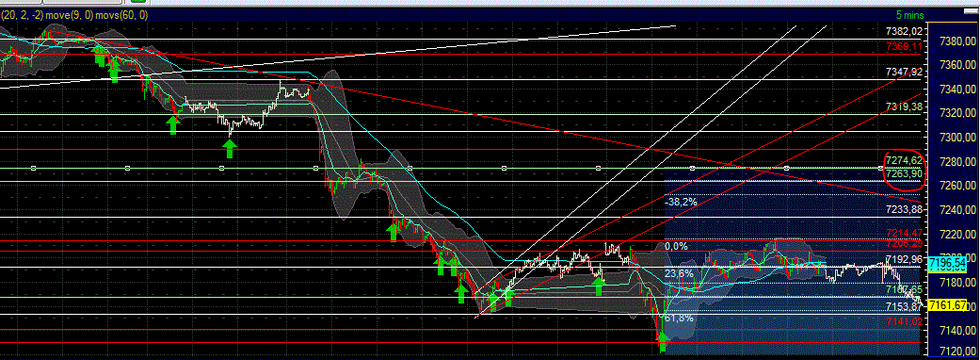The width and height of the screenshot is (980, 360).
Task: Click 7260,00 on the price axis
Action: 958,186
